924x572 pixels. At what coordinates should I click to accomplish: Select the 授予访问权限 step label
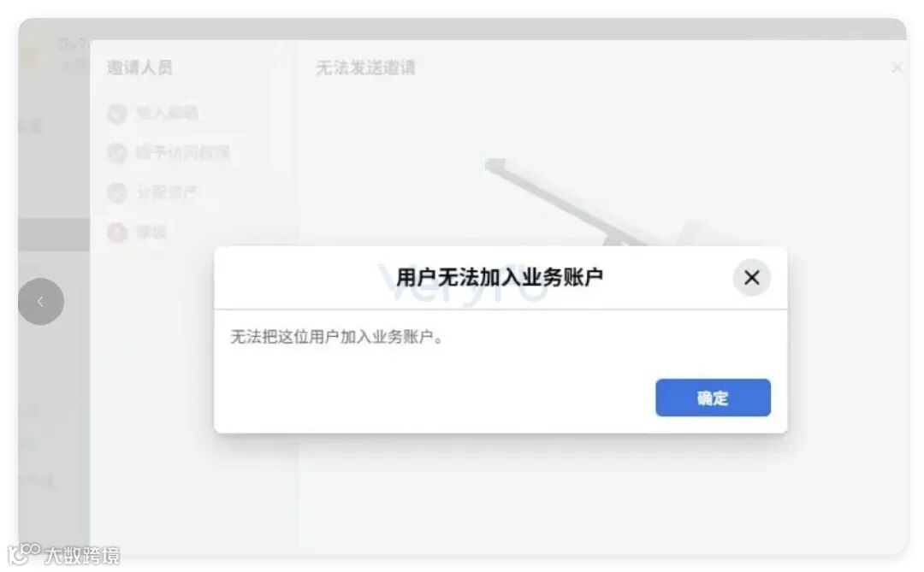click(183, 152)
